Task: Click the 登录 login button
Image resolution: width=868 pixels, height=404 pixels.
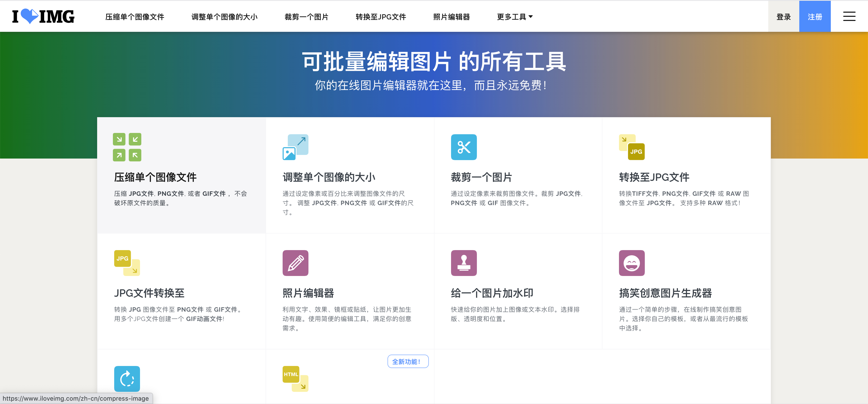Action: [783, 17]
